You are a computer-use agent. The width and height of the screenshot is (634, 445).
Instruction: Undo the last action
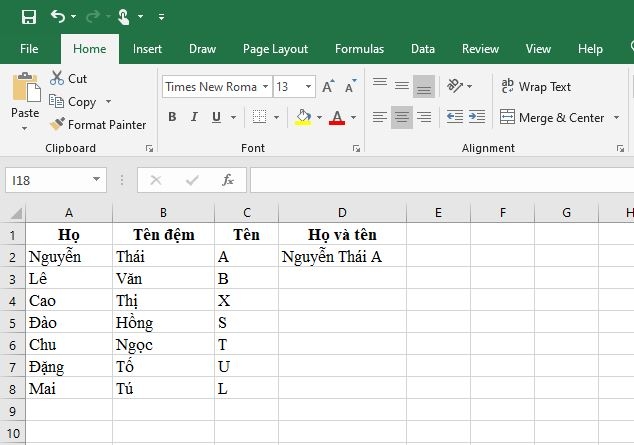pos(58,17)
